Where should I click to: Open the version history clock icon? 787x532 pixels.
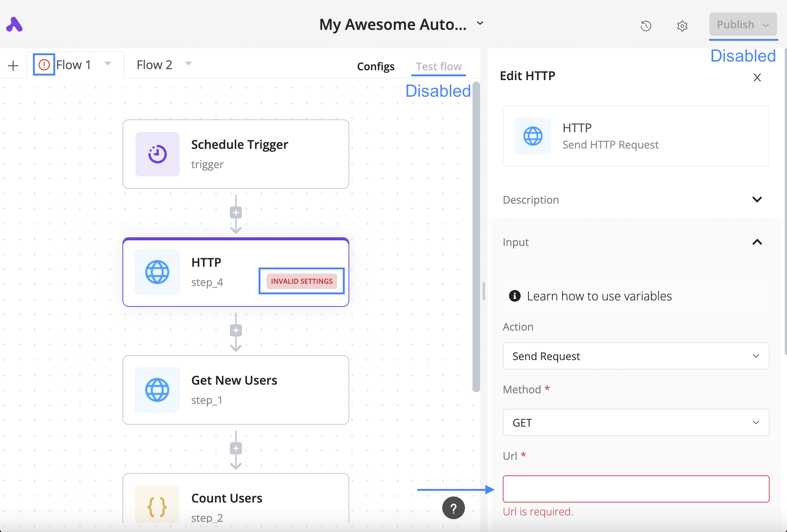coord(646,26)
